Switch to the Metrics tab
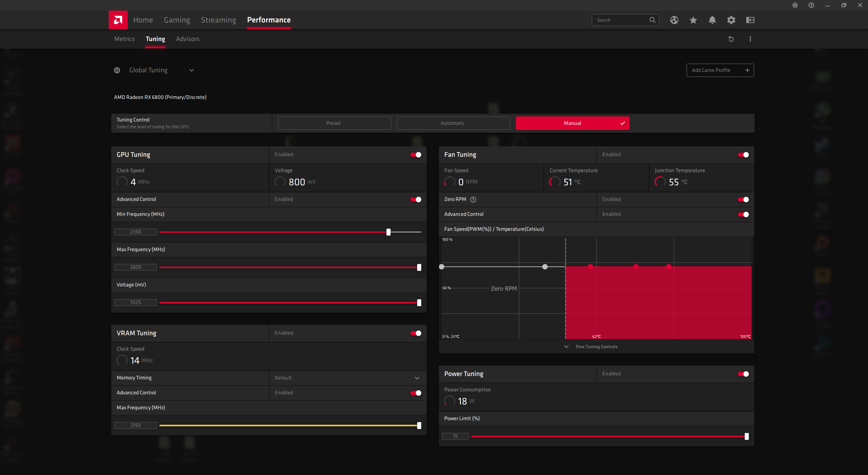 coord(124,39)
